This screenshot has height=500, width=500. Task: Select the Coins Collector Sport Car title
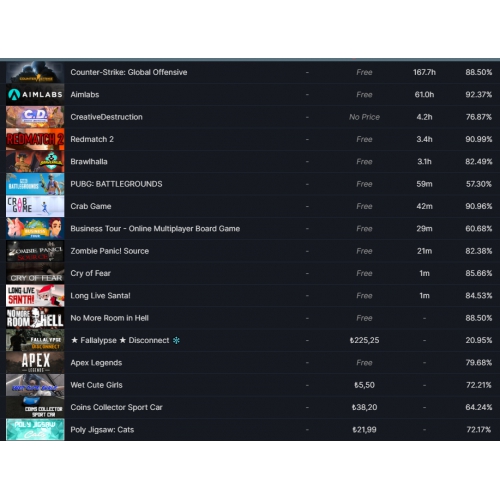click(x=116, y=407)
